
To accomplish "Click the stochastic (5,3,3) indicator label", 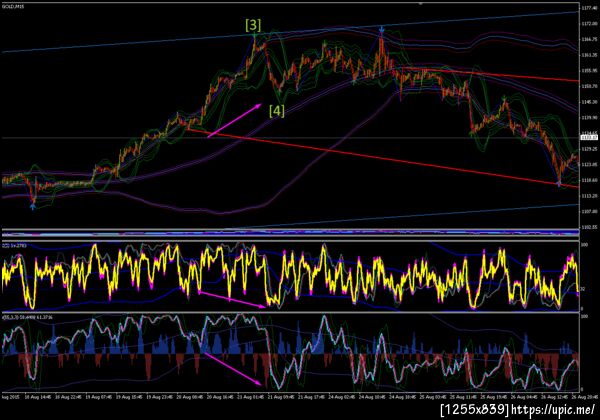I will [27, 317].
